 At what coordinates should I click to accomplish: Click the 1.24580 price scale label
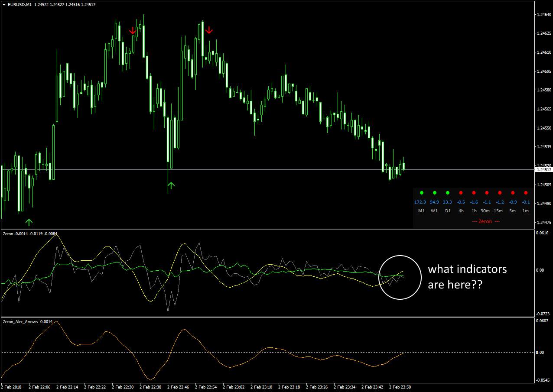click(544, 90)
